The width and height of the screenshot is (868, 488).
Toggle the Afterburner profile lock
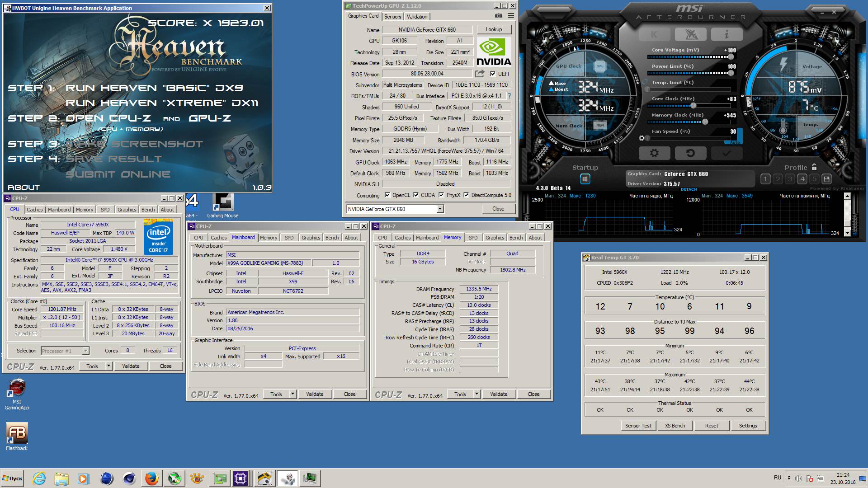(814, 167)
